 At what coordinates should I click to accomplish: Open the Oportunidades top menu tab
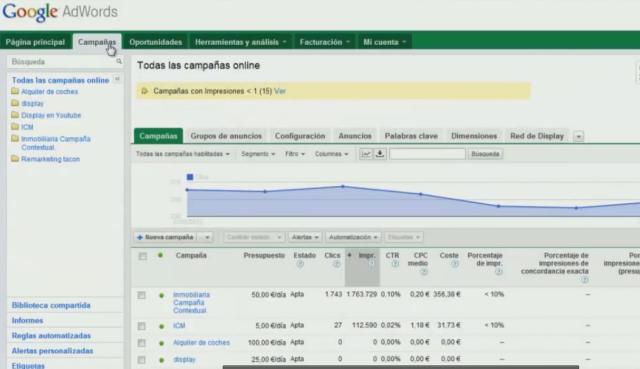[x=156, y=42]
